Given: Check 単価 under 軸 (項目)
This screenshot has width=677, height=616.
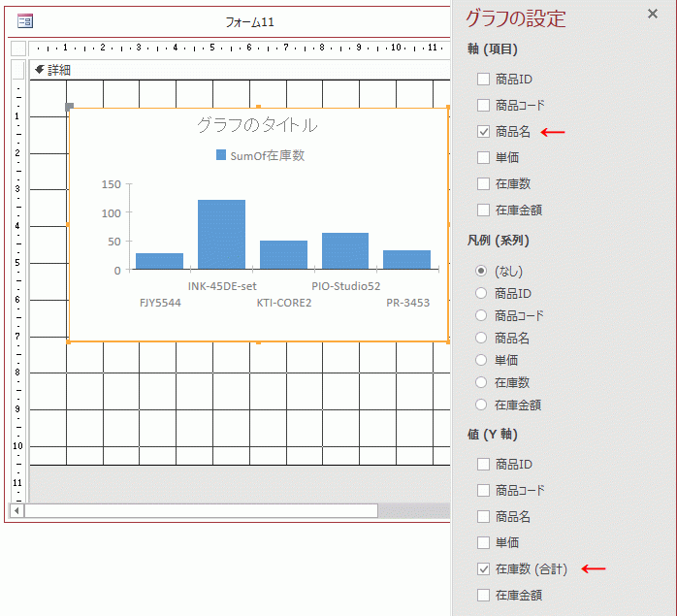Looking at the screenshot, I should [x=483, y=157].
